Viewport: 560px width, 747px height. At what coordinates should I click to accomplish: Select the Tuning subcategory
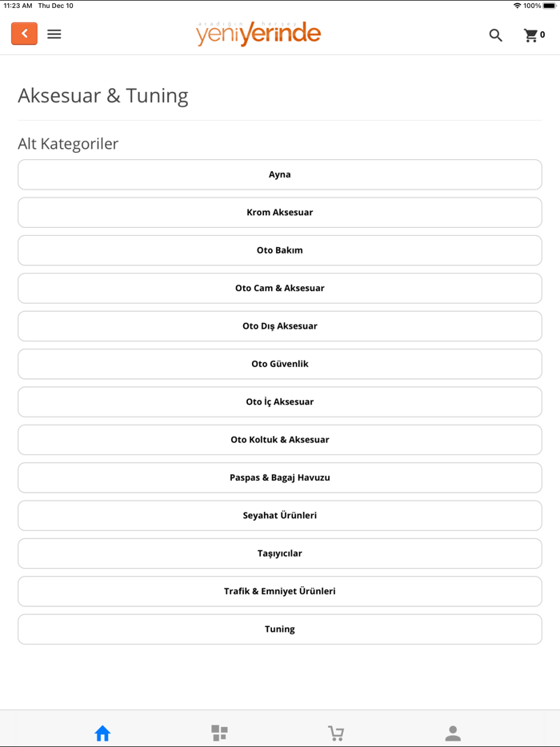click(x=280, y=629)
